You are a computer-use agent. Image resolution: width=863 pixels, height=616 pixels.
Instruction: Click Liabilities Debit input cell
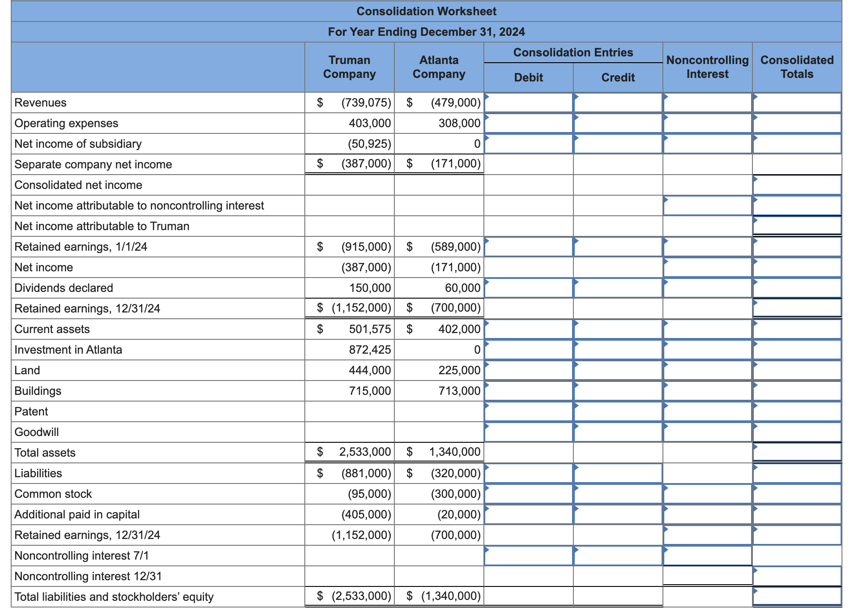click(529, 473)
